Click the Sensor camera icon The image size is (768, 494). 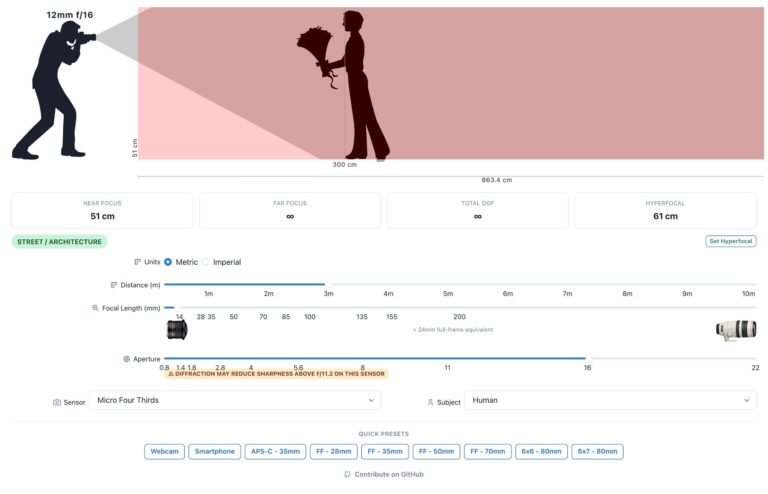(57, 402)
